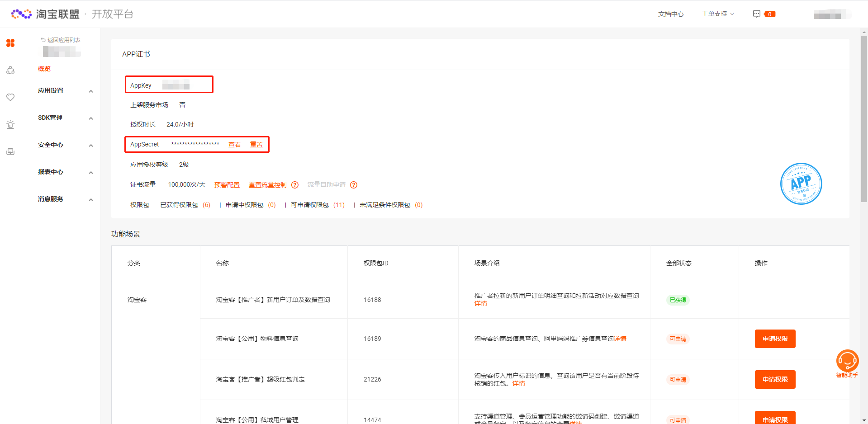868x424 pixels.
Task: Collapse the 报表中心 menu chevron
Action: (x=91, y=172)
